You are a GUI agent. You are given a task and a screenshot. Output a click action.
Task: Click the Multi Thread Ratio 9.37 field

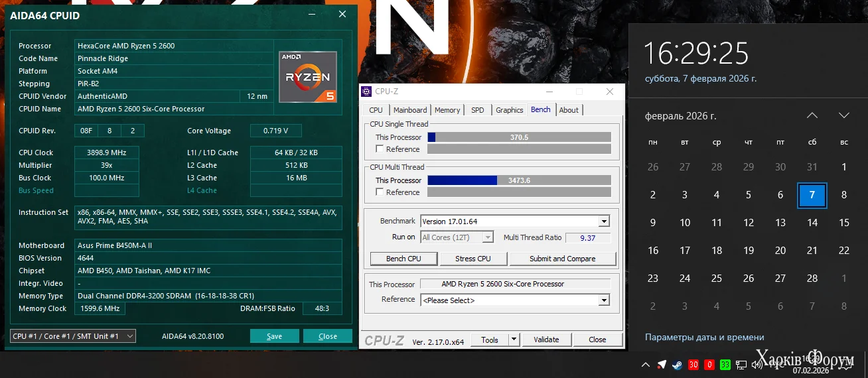(x=587, y=237)
